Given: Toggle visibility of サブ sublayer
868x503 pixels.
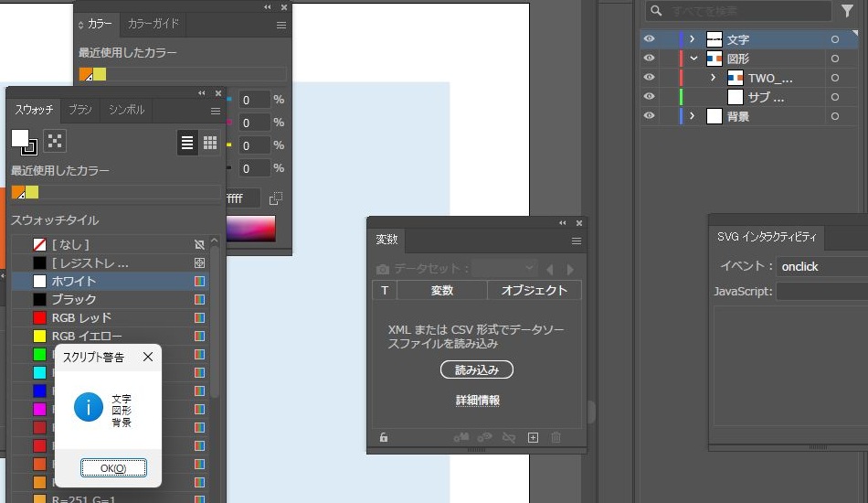Looking at the screenshot, I should 649,96.
